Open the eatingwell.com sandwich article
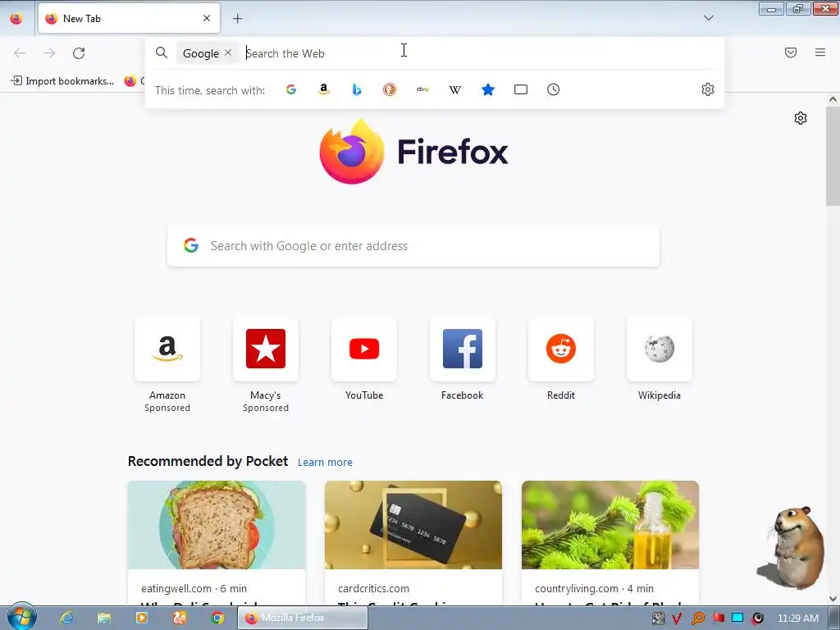 click(217, 543)
